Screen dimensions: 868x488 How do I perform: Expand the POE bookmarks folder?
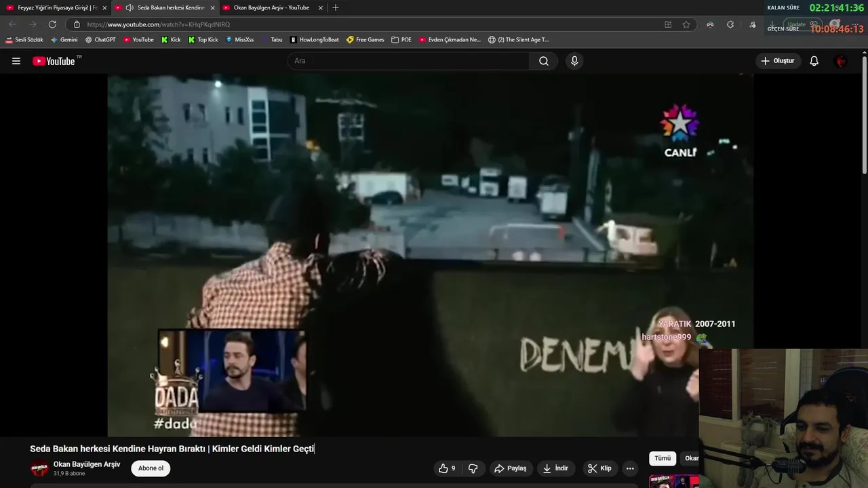coord(401,39)
